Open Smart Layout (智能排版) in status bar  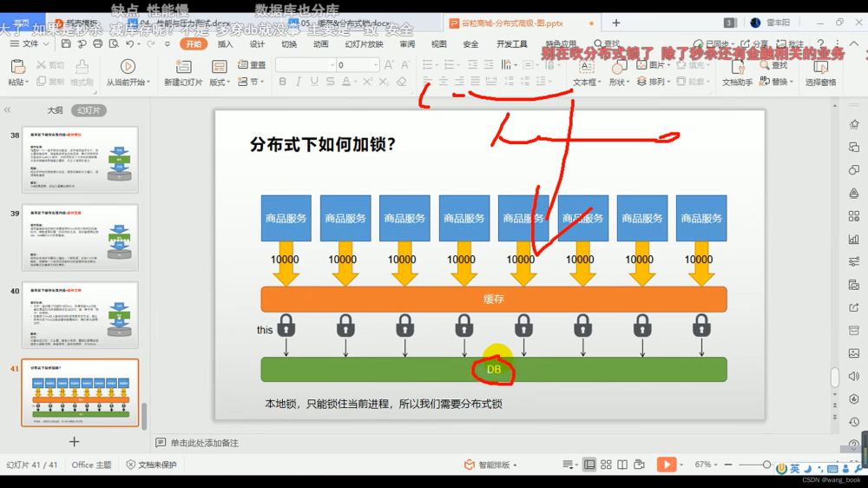click(x=490, y=465)
